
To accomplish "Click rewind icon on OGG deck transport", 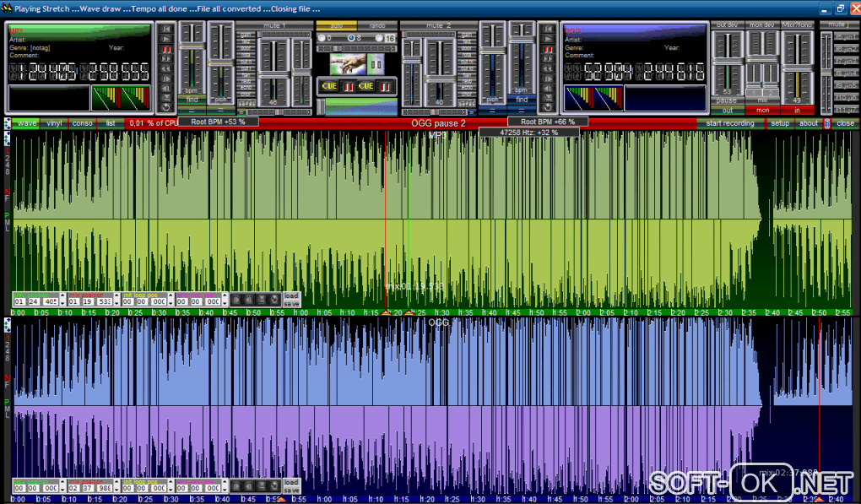I will (548, 68).
